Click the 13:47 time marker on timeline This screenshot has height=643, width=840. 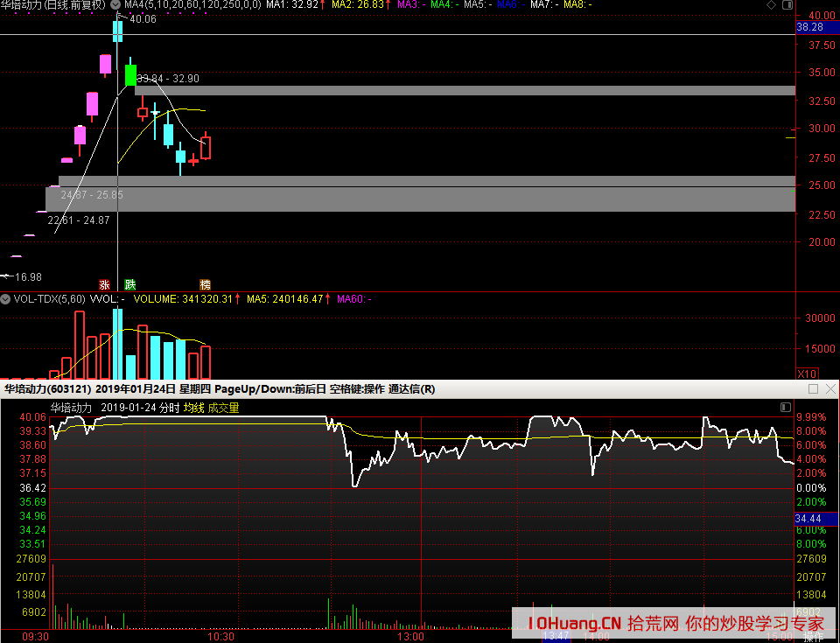click(x=556, y=637)
